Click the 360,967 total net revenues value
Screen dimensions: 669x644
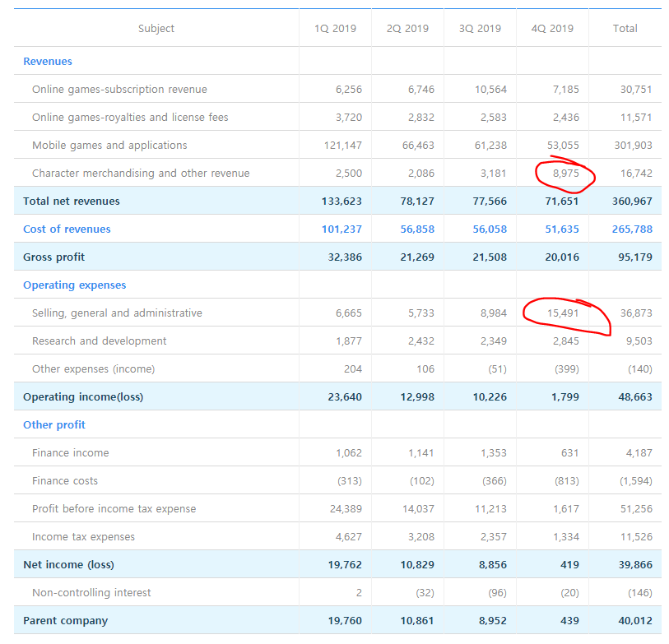pos(632,202)
